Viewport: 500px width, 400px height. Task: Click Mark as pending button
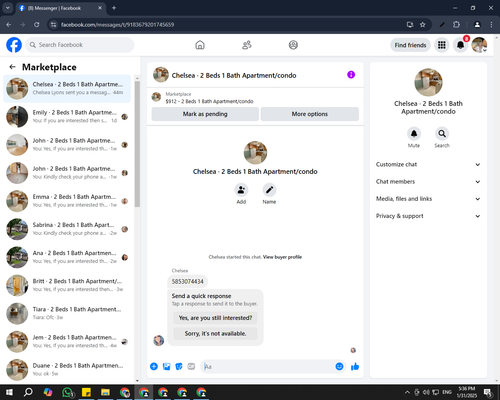pos(205,114)
